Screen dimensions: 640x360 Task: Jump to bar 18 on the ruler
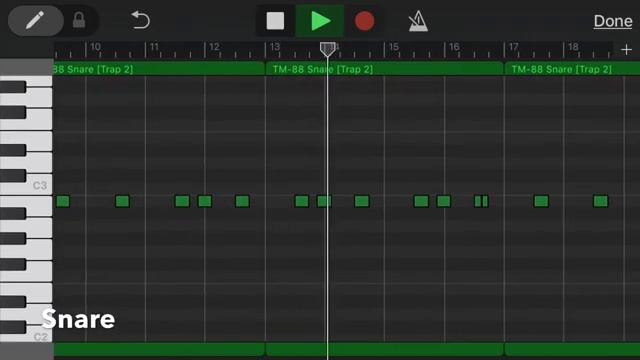tap(573, 47)
